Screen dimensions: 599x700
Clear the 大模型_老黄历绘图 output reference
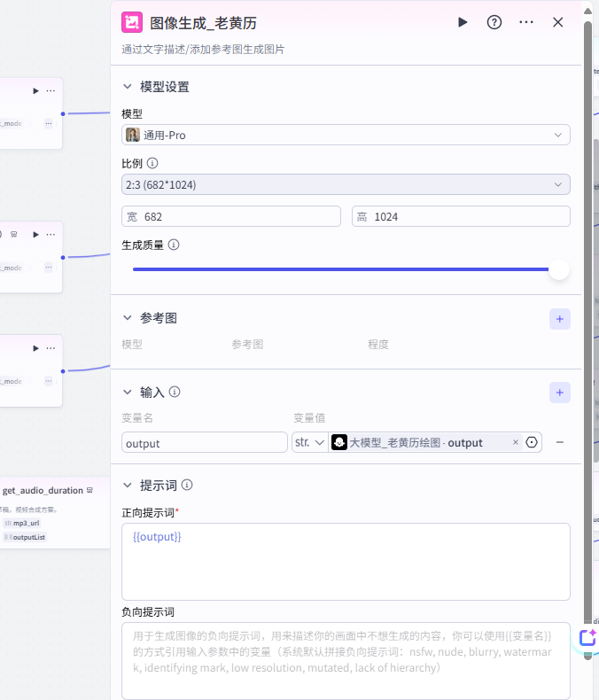click(x=516, y=442)
